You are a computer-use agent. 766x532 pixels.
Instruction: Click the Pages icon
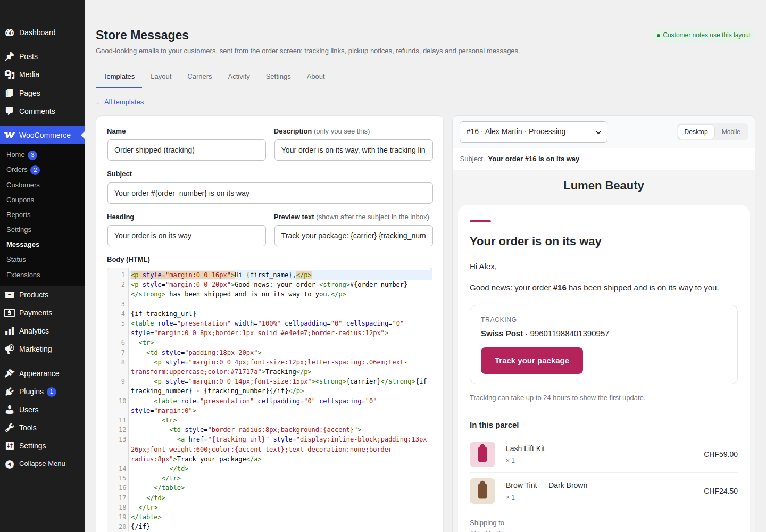pyautogui.click(x=10, y=93)
